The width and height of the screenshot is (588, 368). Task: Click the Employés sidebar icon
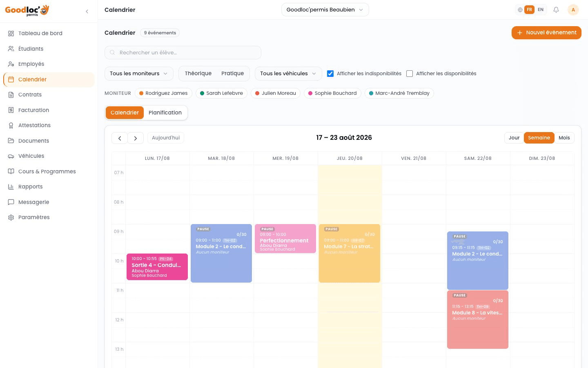click(x=11, y=64)
